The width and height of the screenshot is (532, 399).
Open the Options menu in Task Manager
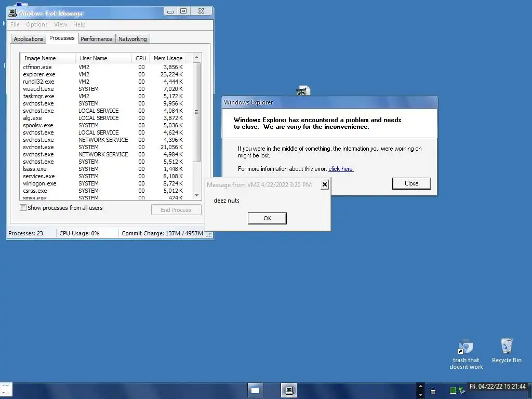pos(37,24)
